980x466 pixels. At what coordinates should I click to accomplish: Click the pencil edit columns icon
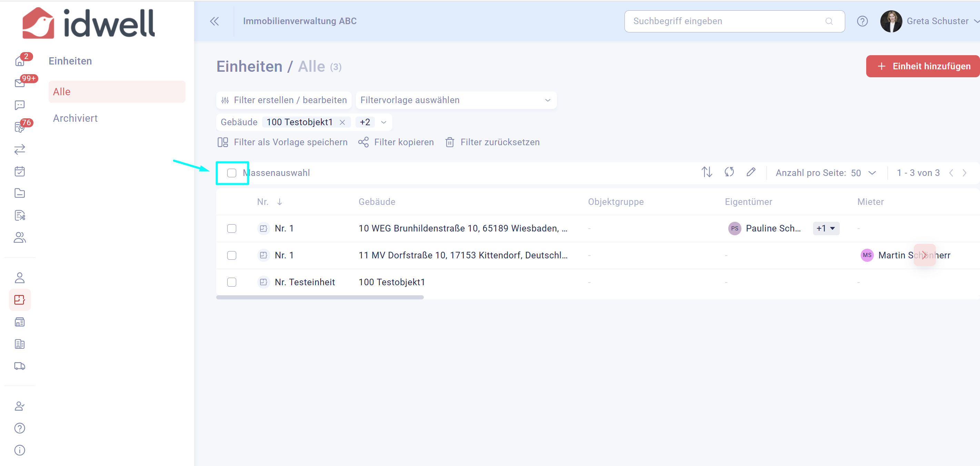point(751,172)
